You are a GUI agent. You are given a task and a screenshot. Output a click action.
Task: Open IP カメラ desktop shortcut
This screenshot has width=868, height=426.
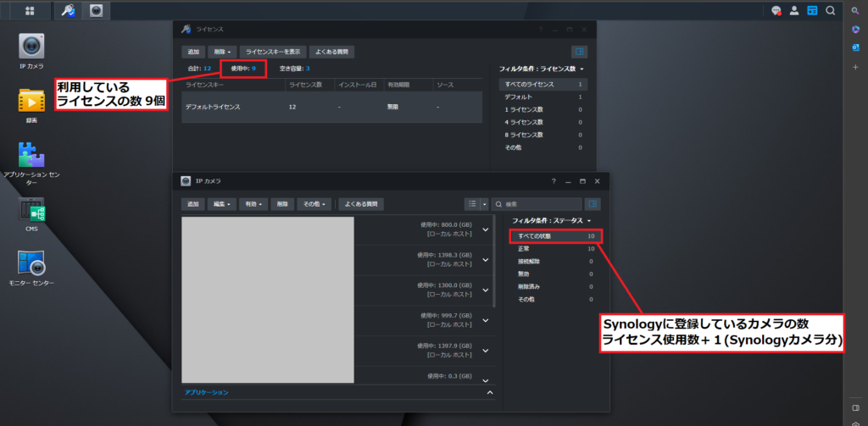31,52
